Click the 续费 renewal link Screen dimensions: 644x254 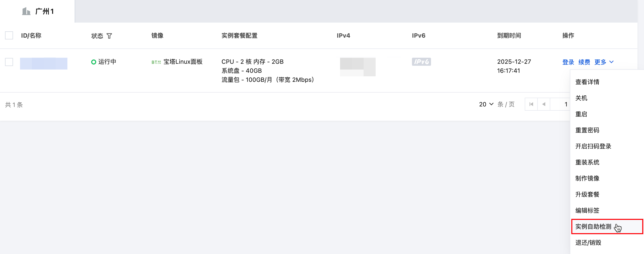[x=584, y=62]
